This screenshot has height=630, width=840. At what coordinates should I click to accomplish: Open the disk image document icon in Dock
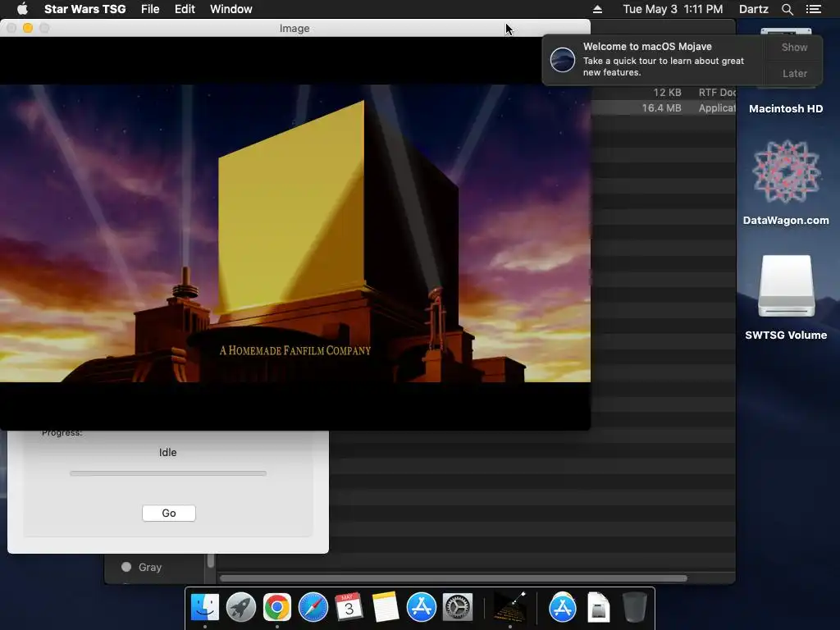point(598,608)
